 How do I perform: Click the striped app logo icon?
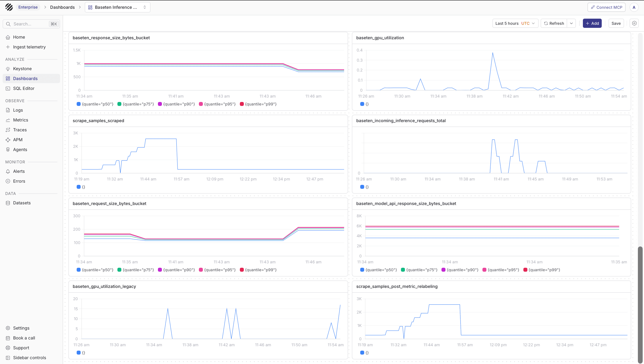pyautogui.click(x=9, y=7)
